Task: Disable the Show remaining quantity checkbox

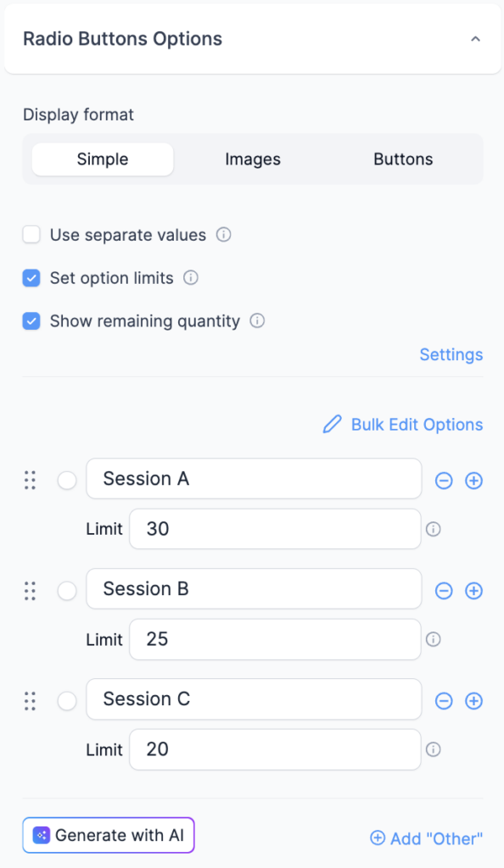Action: [x=31, y=321]
